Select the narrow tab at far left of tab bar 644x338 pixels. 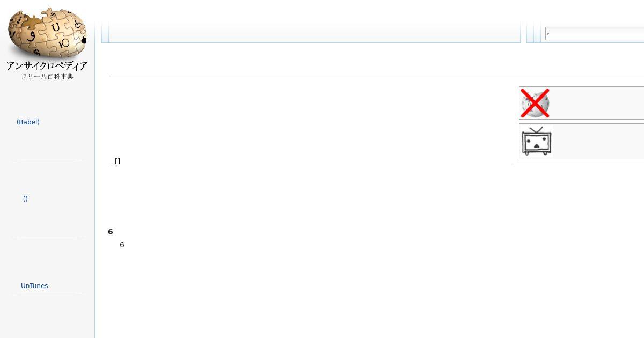coord(105,32)
